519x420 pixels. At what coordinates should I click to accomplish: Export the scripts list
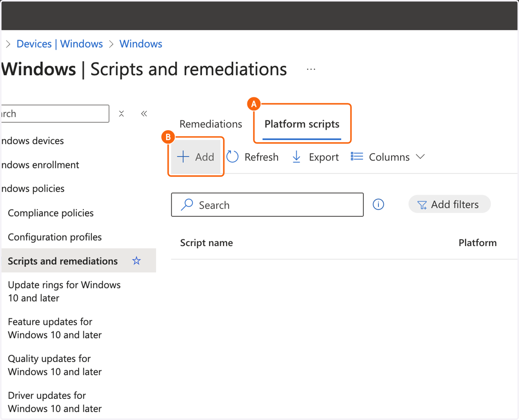click(x=315, y=157)
